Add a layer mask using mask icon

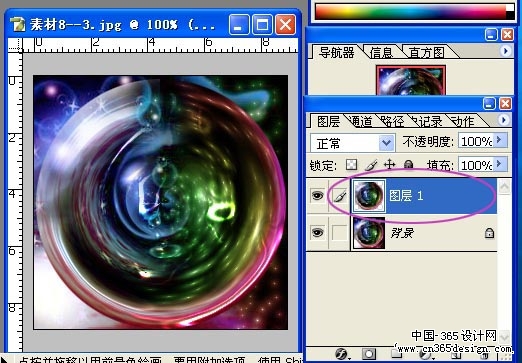tap(369, 354)
